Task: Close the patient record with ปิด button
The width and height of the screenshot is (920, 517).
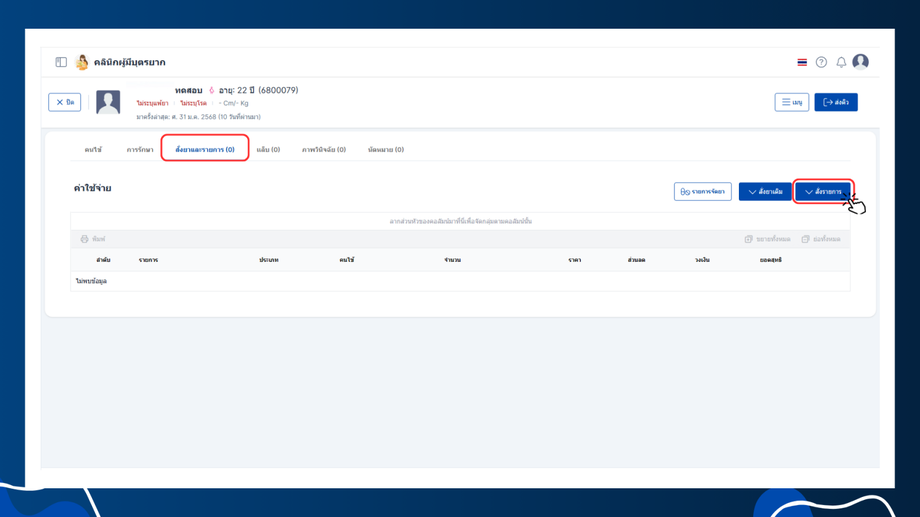Action: [x=65, y=102]
